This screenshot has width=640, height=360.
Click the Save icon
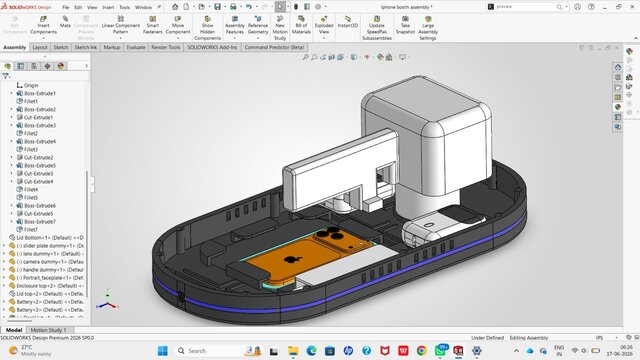tap(218, 7)
